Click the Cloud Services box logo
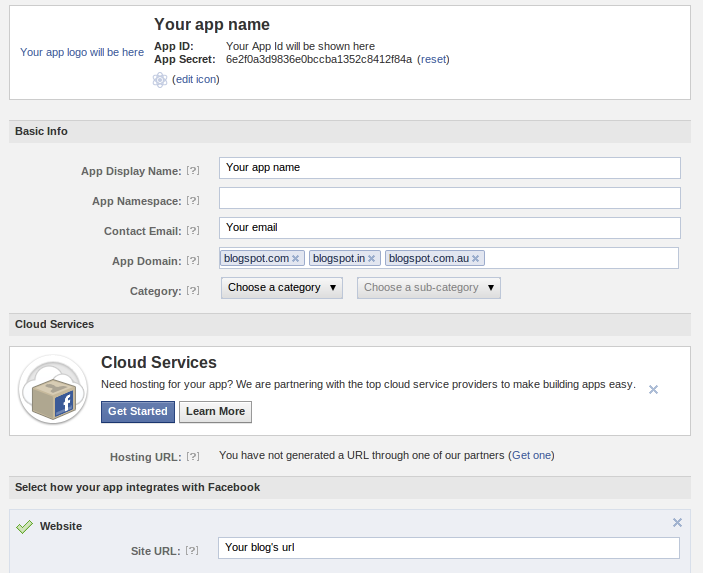 [53, 389]
